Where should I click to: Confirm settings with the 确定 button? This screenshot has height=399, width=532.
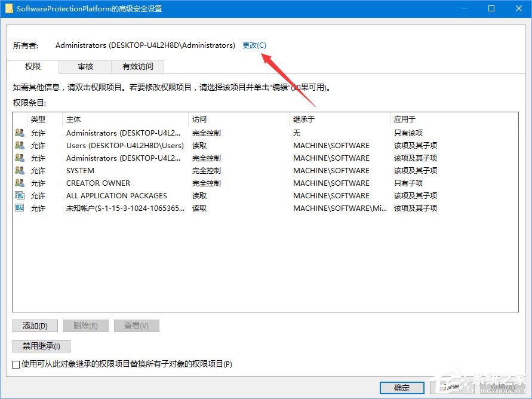coord(401,388)
